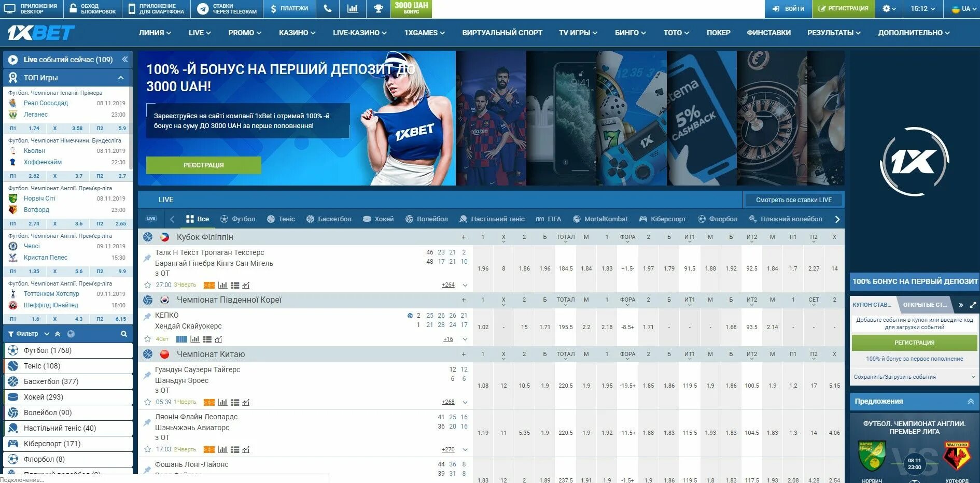Click odds 1.96 for Талк Н Текст win

pyautogui.click(x=483, y=268)
